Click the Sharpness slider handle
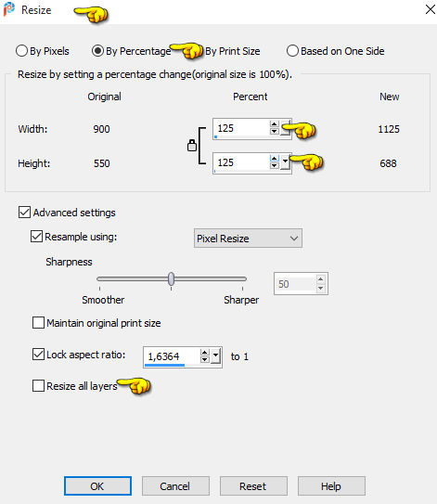 172,278
